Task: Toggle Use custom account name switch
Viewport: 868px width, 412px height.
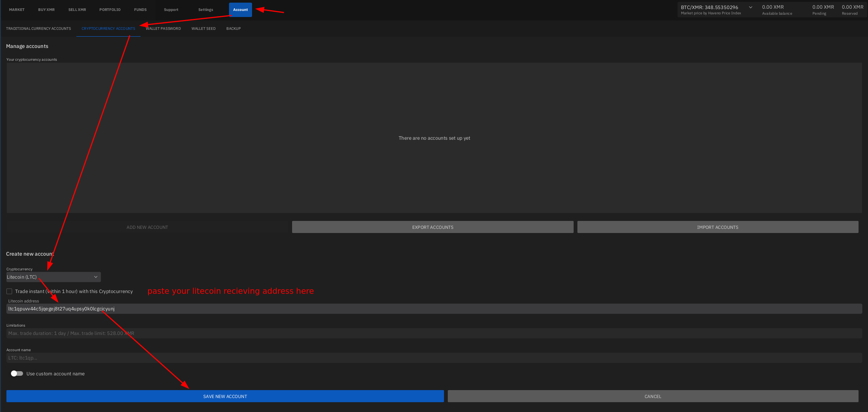Action: [x=17, y=374]
